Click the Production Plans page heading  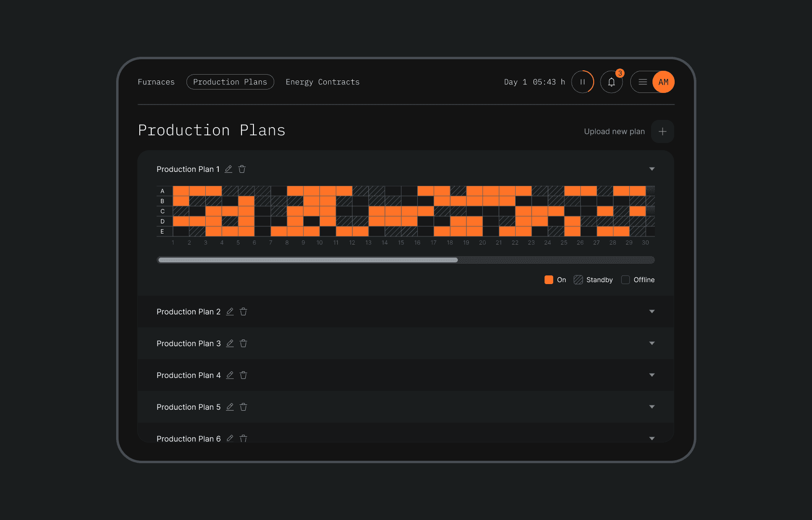[212, 130]
